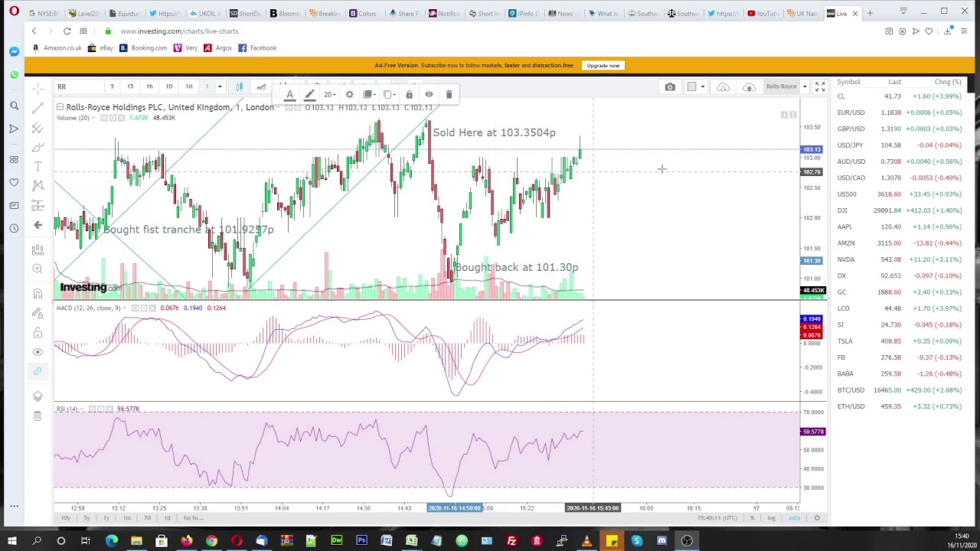The width and height of the screenshot is (980, 551).
Task: Open candlestick chart style button
Action: point(240,87)
